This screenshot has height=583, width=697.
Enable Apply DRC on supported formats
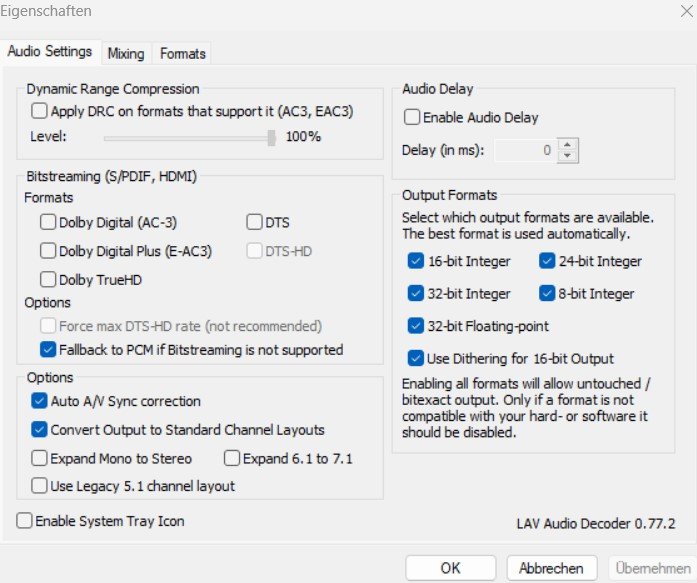40,112
